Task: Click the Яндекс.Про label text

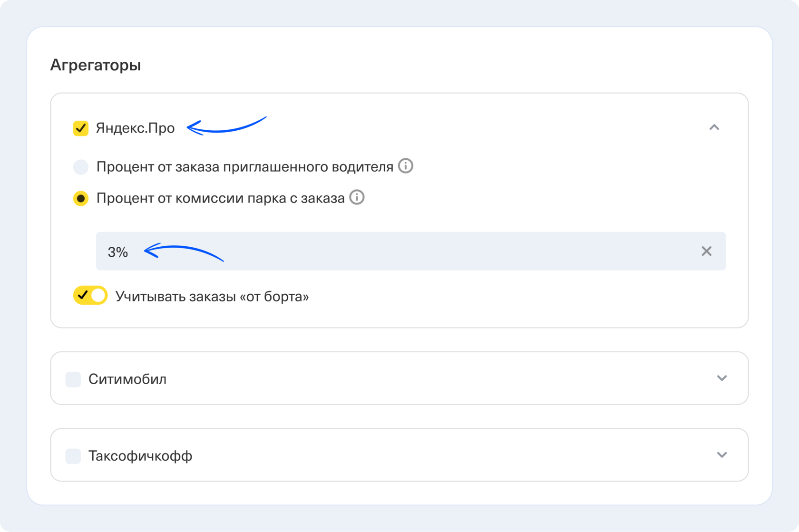Action: (x=135, y=128)
